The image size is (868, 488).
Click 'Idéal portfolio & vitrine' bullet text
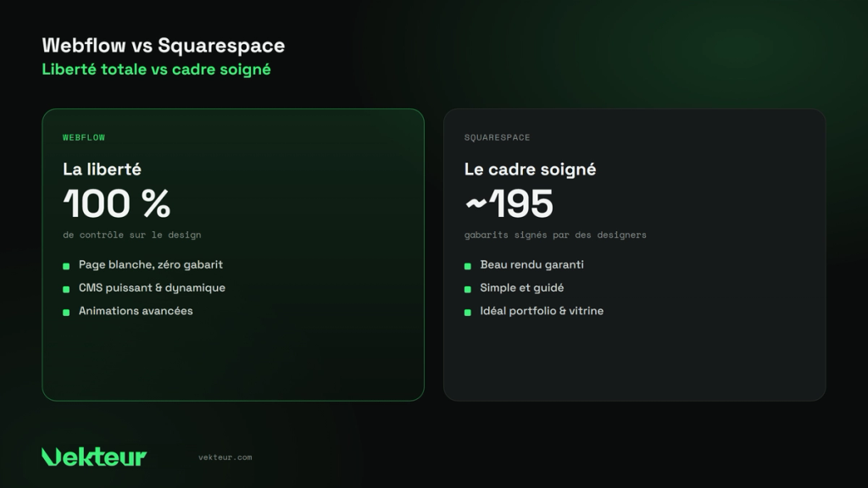(542, 311)
